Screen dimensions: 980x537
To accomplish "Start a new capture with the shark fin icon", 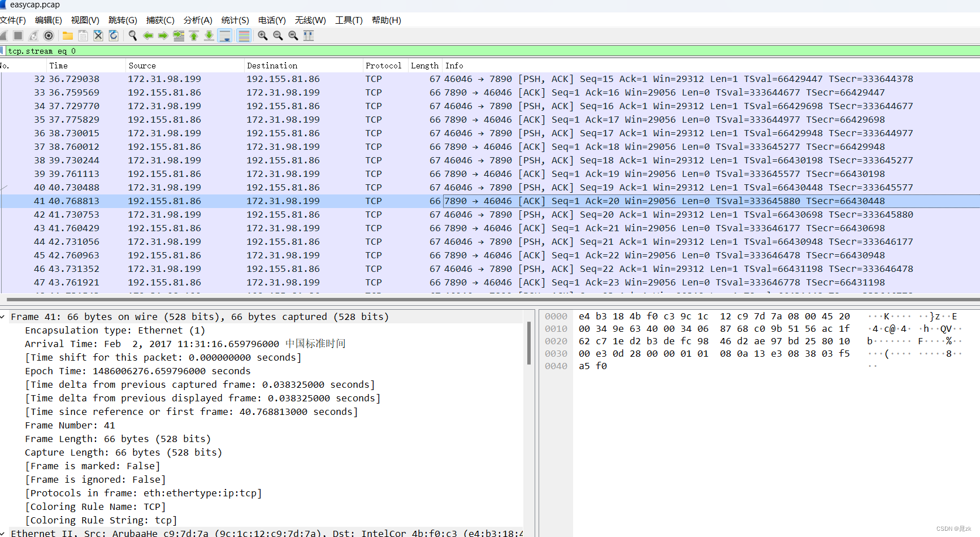I will click(4, 35).
